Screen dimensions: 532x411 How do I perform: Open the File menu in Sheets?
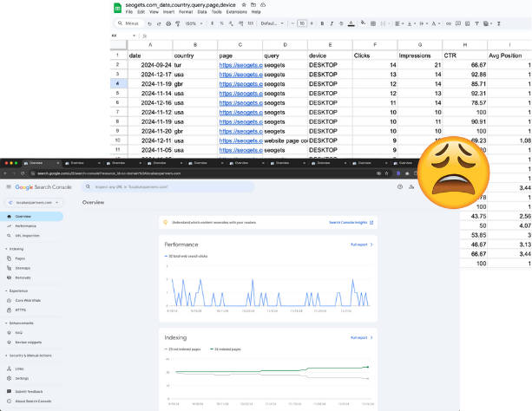[129, 12]
